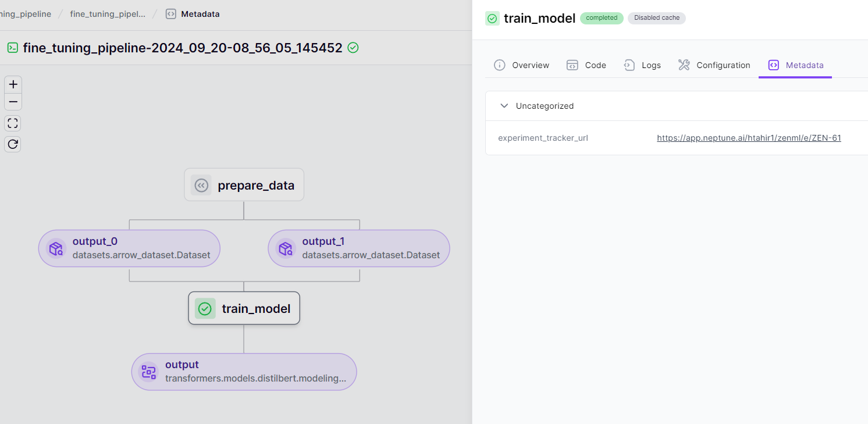Zoom out of the pipeline graph
This screenshot has height=424, width=868.
[x=13, y=102]
